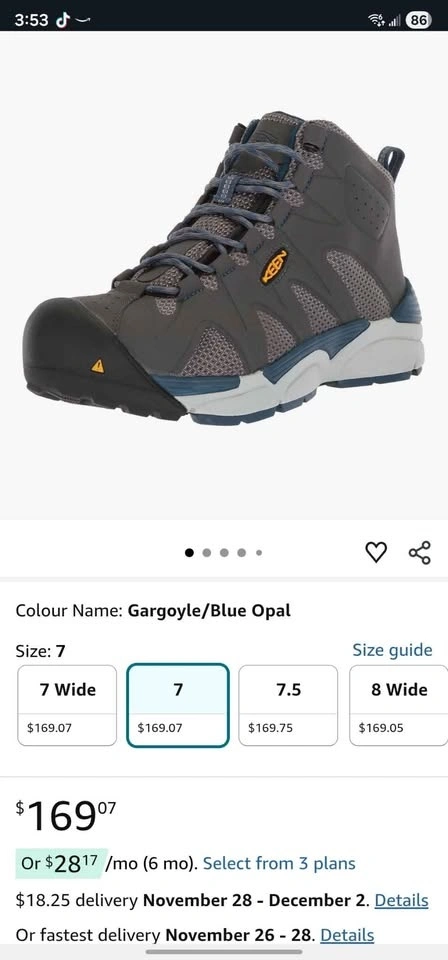448x960 pixels.
Task: Tap the battery indicator showing 86
Action: pyautogui.click(x=419, y=20)
